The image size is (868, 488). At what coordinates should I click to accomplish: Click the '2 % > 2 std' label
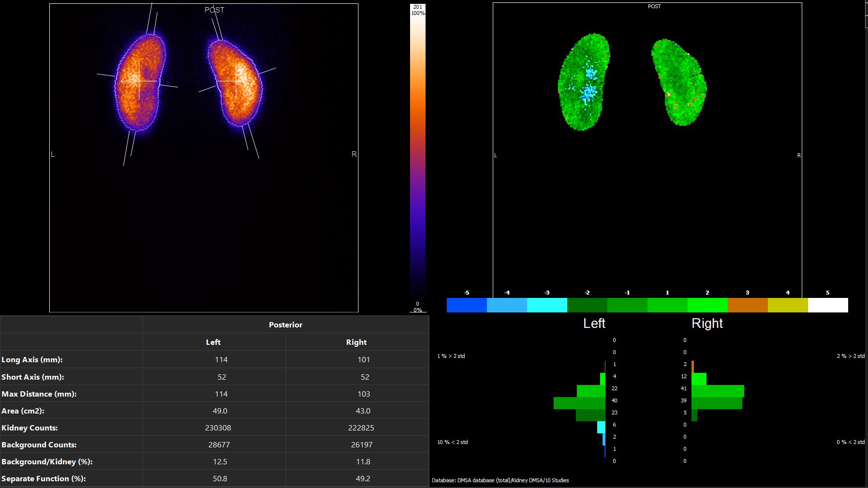pos(851,356)
